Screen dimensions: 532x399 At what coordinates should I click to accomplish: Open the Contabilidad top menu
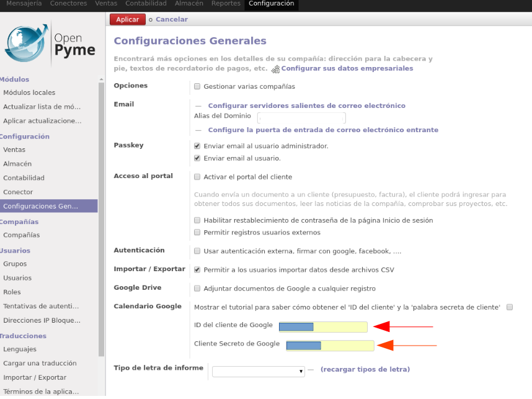(146, 3)
